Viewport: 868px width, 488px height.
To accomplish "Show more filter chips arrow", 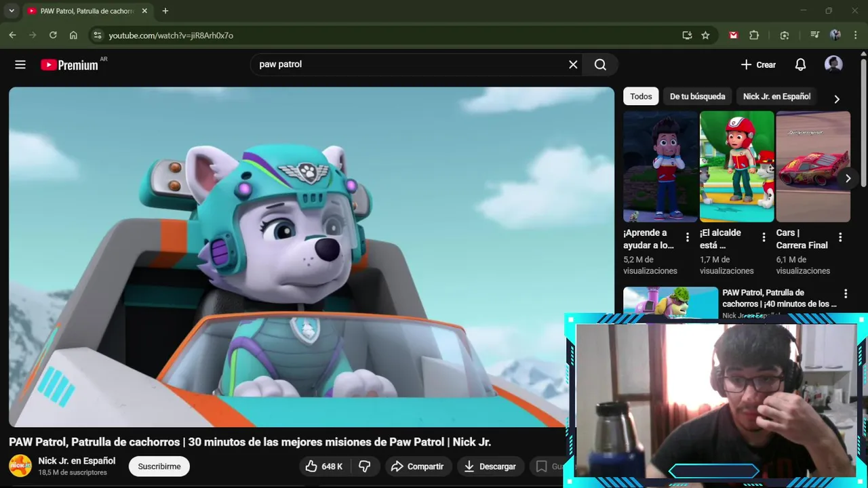I will point(837,99).
